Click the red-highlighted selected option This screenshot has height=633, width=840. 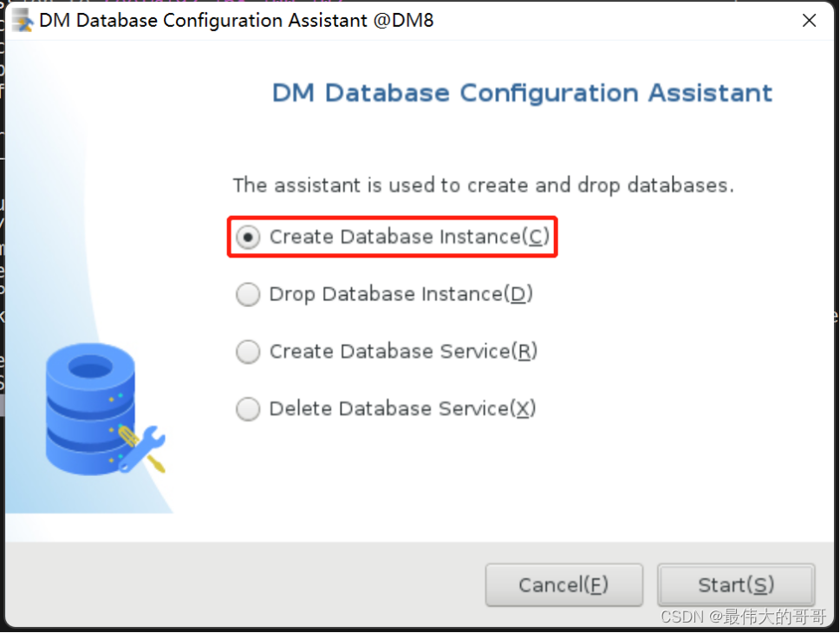coord(392,236)
